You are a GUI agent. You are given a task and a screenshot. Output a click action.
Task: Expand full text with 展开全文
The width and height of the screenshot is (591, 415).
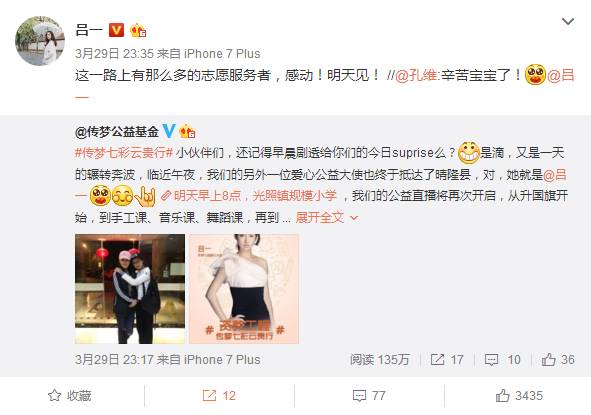[x=326, y=217]
